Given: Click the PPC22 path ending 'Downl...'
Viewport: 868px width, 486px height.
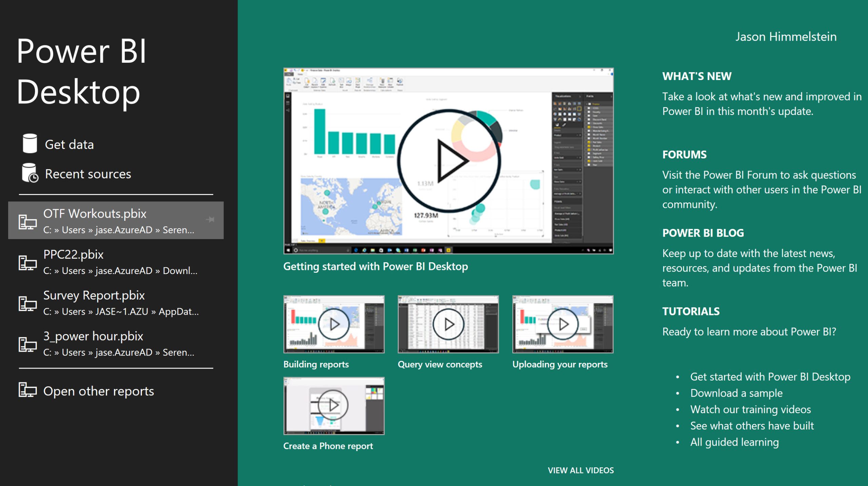Looking at the screenshot, I should point(120,271).
